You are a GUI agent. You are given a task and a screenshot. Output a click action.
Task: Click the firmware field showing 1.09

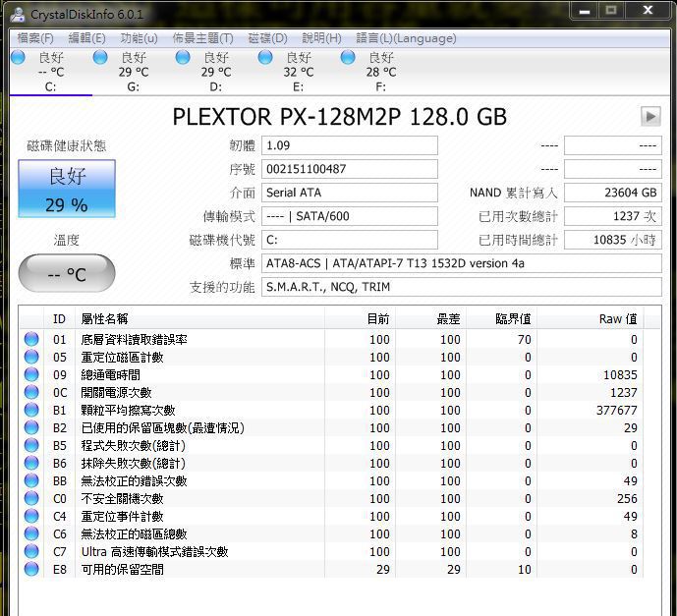point(350,145)
